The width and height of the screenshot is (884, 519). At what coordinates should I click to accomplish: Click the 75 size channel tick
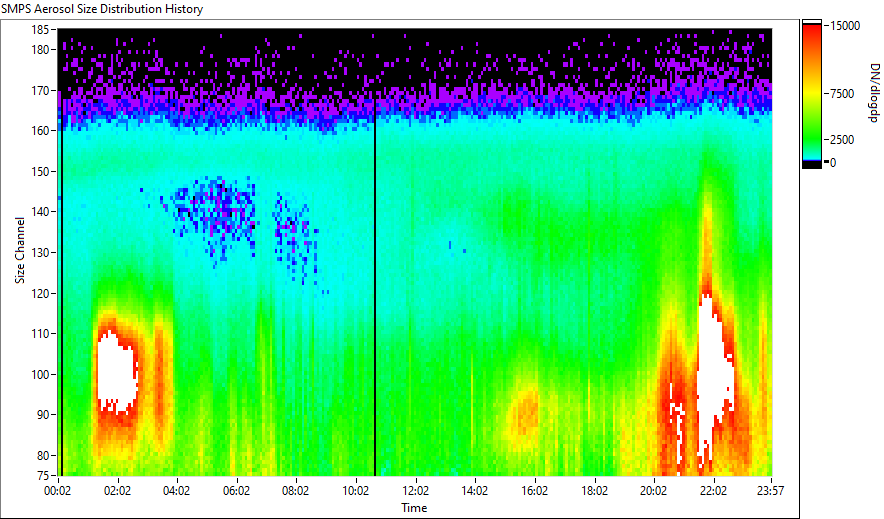coord(42,475)
